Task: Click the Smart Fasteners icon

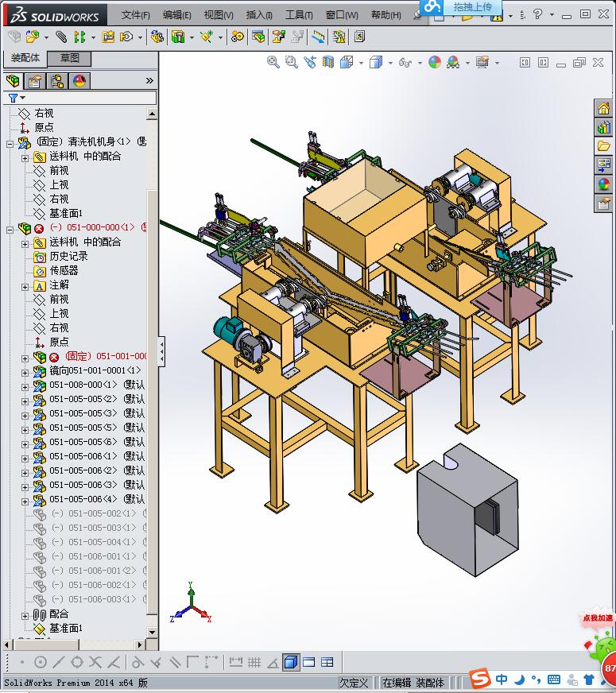Action: click(108, 37)
